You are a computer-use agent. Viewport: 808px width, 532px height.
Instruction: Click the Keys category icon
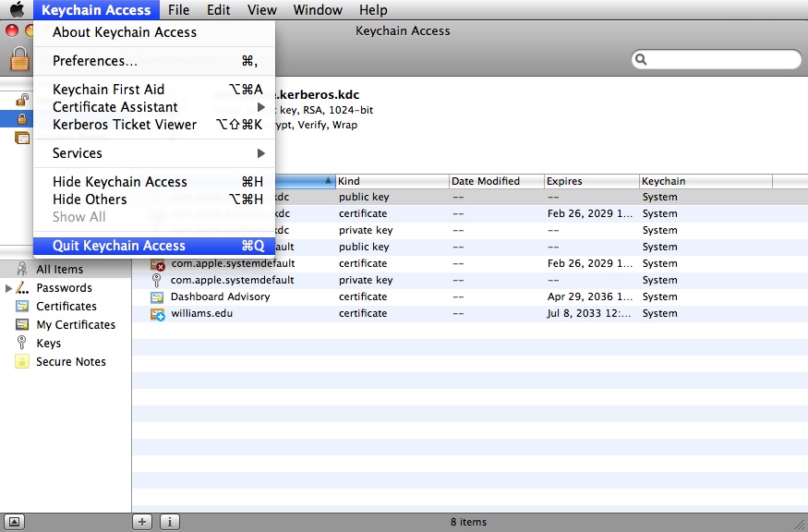click(x=21, y=343)
